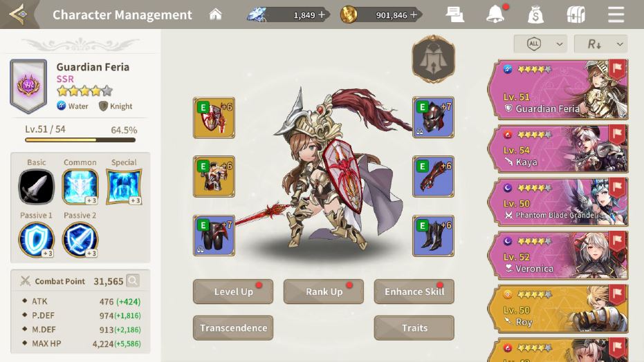Viewport: 644px width, 362px height.
Task: Open the Transcendence button
Action: click(x=233, y=327)
